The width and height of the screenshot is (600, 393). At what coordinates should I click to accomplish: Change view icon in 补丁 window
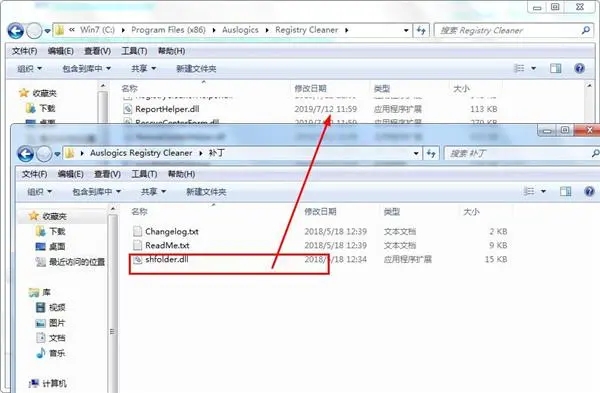pos(529,191)
